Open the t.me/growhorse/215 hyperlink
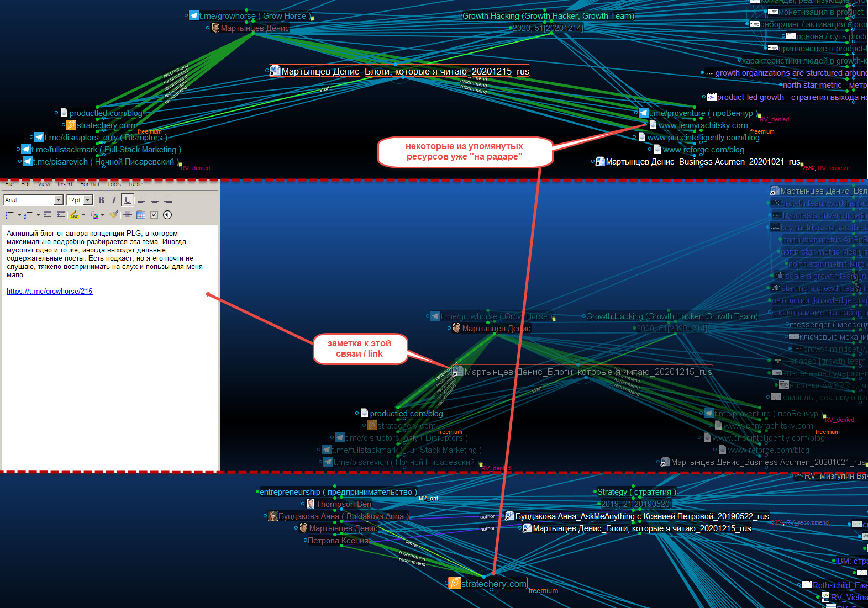The image size is (868, 608). tap(49, 291)
